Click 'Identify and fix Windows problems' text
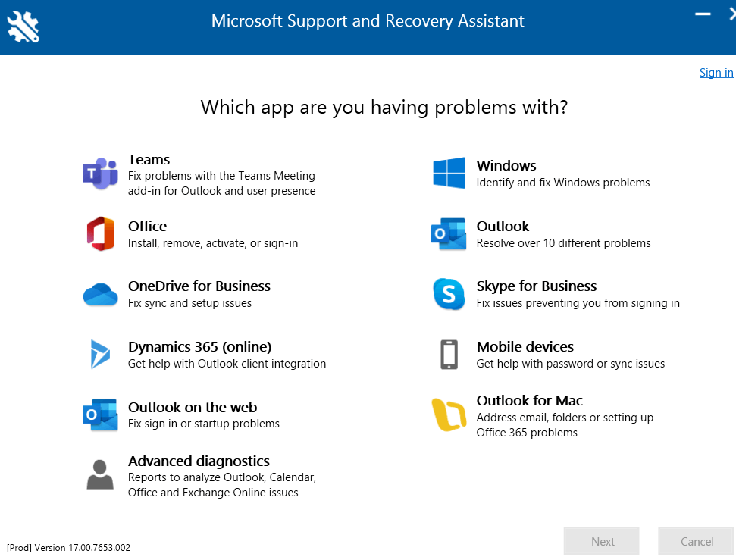This screenshot has height=560, width=736. click(x=562, y=183)
